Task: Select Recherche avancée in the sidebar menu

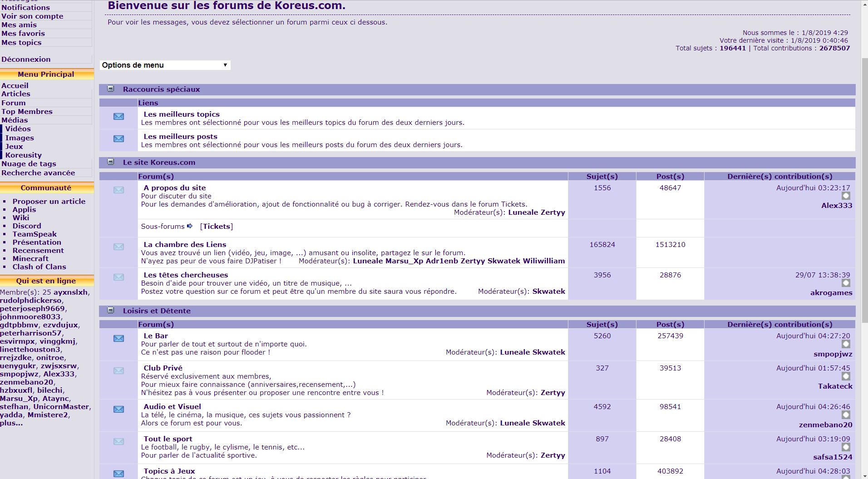Action: [x=38, y=173]
